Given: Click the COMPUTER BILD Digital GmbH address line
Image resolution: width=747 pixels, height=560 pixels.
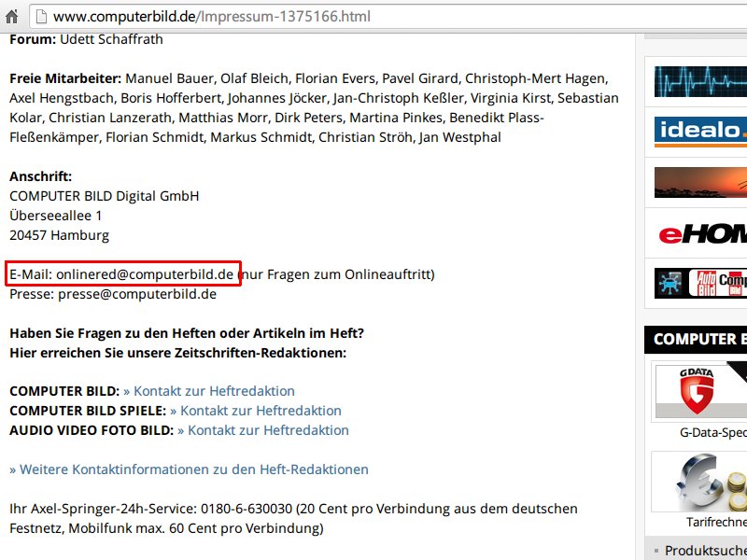Looking at the screenshot, I should click(105, 196).
